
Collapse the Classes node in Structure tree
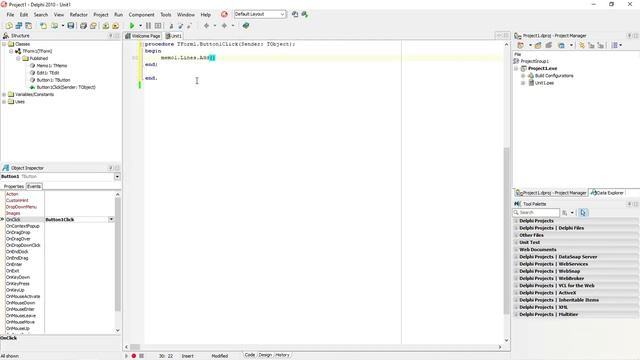pos(4,44)
